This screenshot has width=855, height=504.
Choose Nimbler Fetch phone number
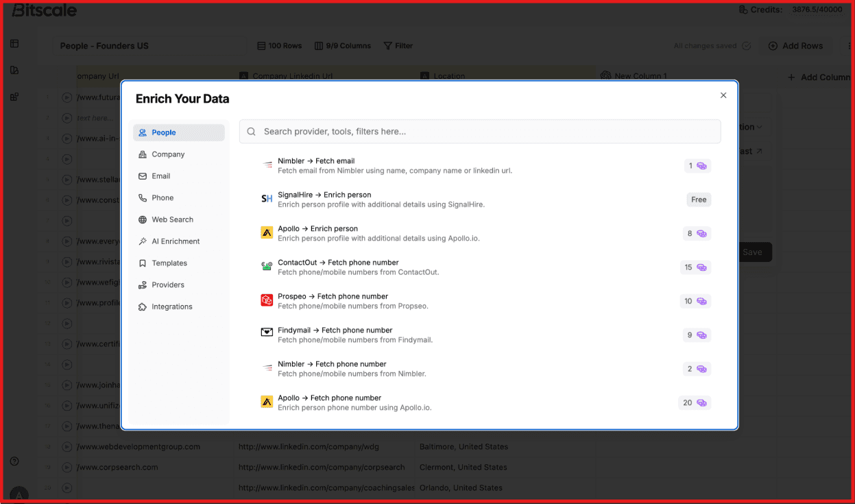coord(485,369)
